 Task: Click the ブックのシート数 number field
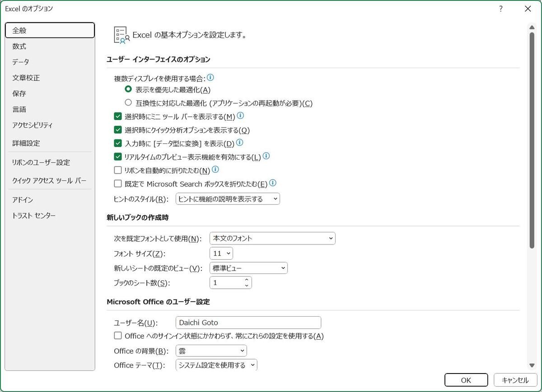pyautogui.click(x=226, y=283)
